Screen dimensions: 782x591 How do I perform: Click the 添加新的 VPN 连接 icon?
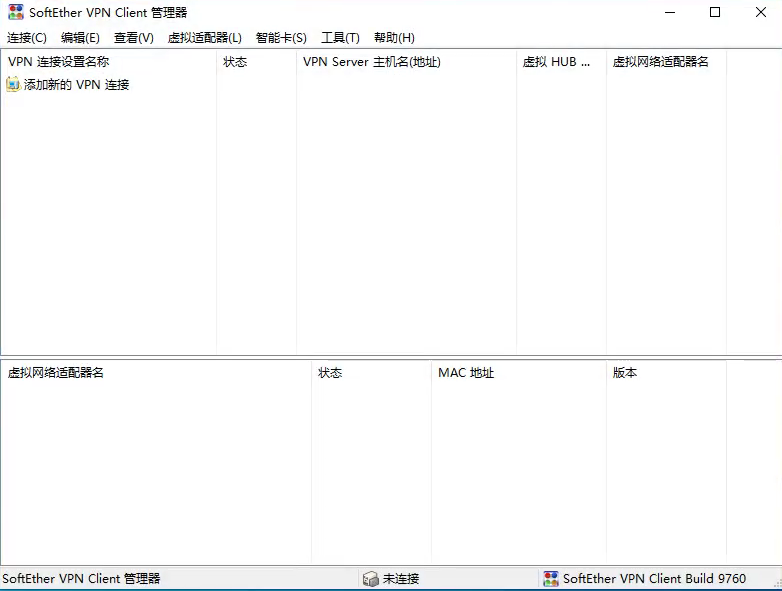click(x=13, y=84)
